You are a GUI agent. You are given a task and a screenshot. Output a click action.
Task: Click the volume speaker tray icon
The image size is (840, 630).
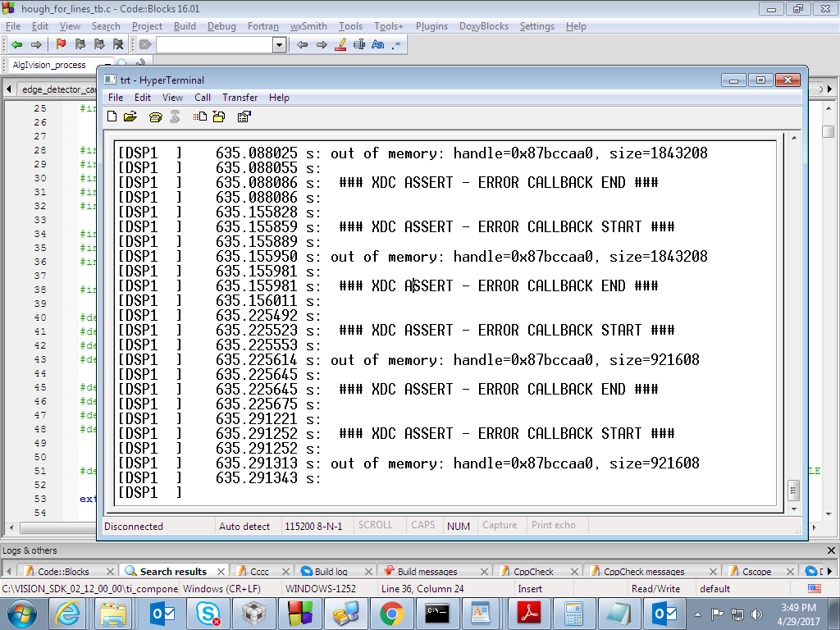(x=756, y=614)
